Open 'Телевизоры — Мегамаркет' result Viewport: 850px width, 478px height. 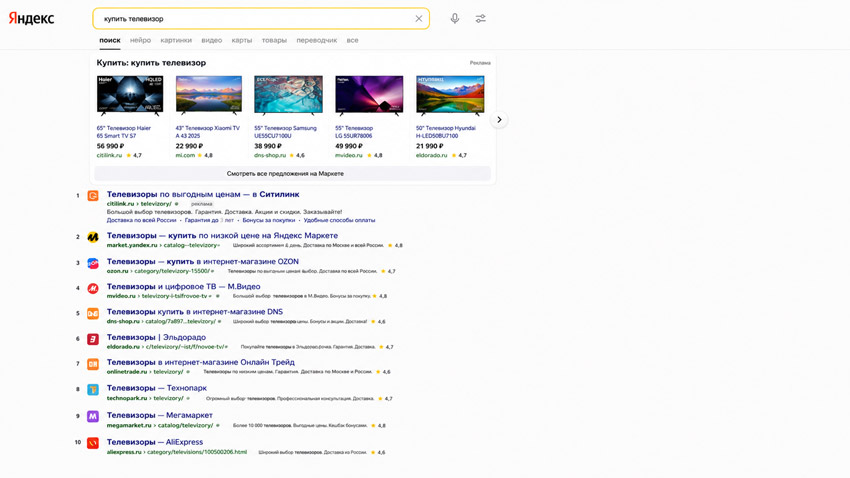159,415
